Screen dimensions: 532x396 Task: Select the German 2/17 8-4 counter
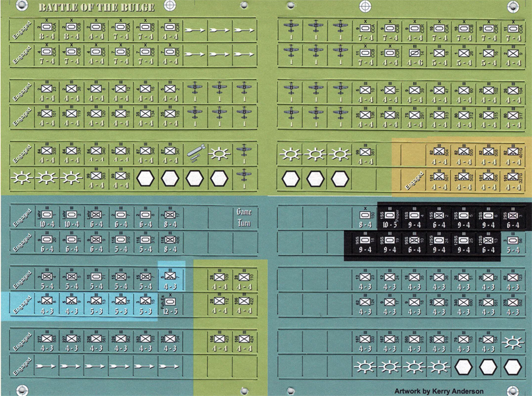(170, 218)
